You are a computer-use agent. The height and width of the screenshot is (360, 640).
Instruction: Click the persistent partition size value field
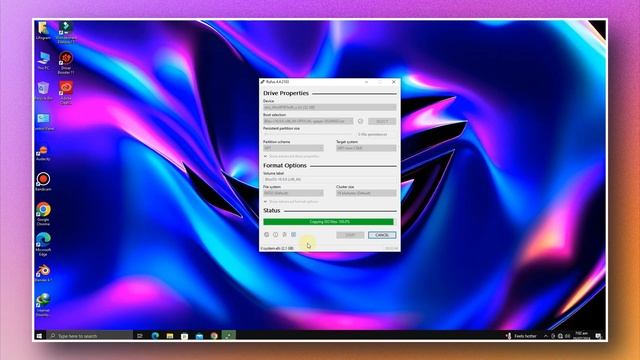tap(372, 134)
